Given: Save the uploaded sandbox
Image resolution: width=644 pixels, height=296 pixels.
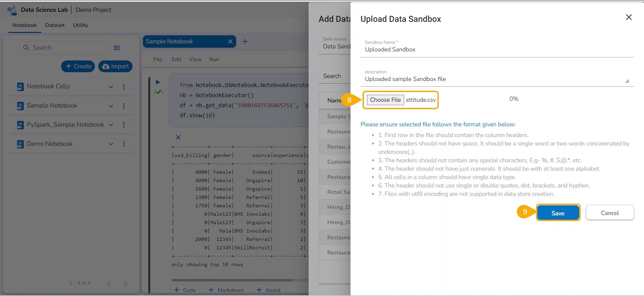Looking at the screenshot, I should point(558,213).
